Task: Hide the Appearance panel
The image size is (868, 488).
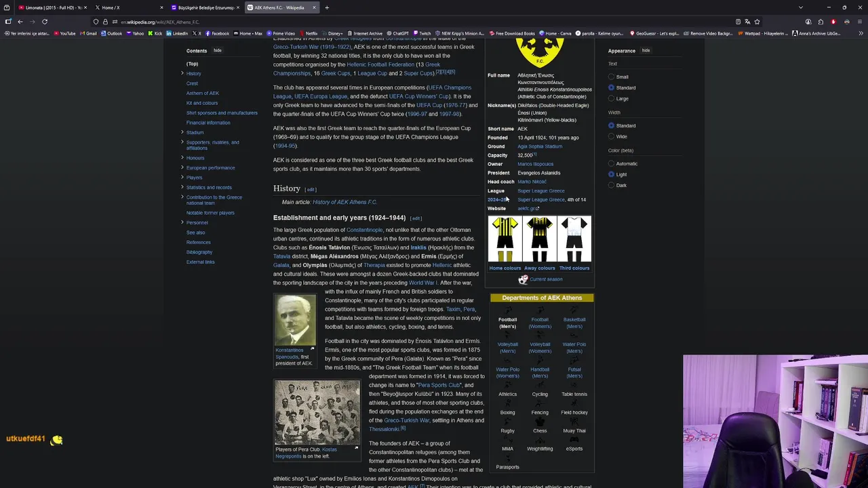Action: coord(646,50)
